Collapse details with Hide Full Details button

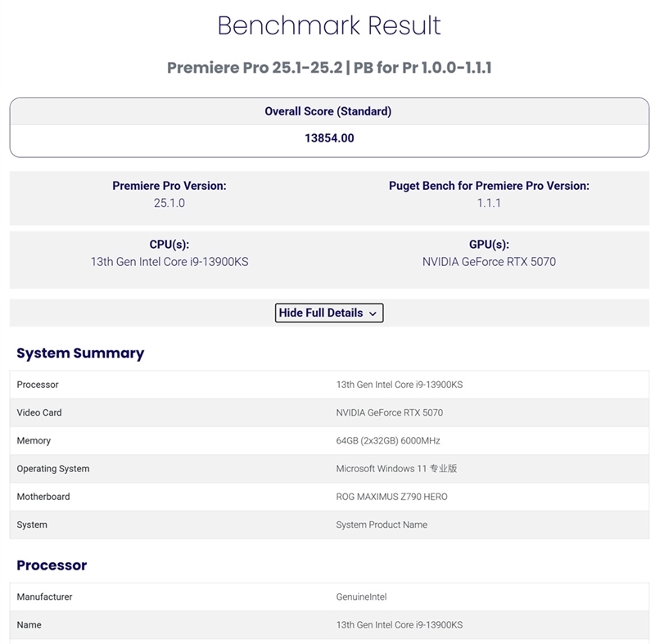(329, 313)
